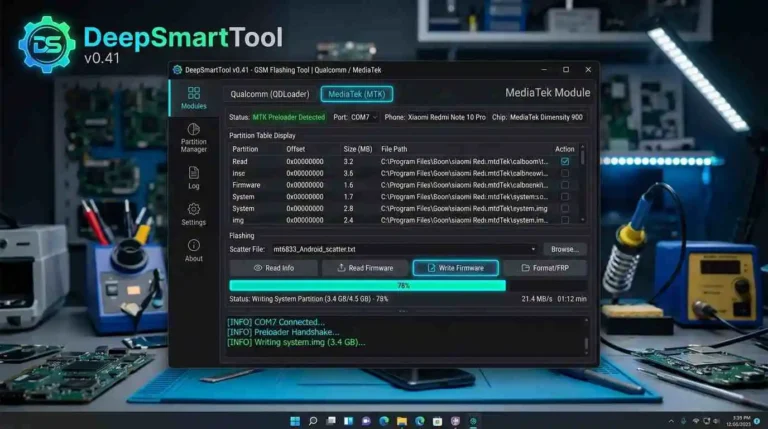768x429 pixels.
Task: Check the Action box for the 2.8 MB System row
Action: tap(565, 208)
